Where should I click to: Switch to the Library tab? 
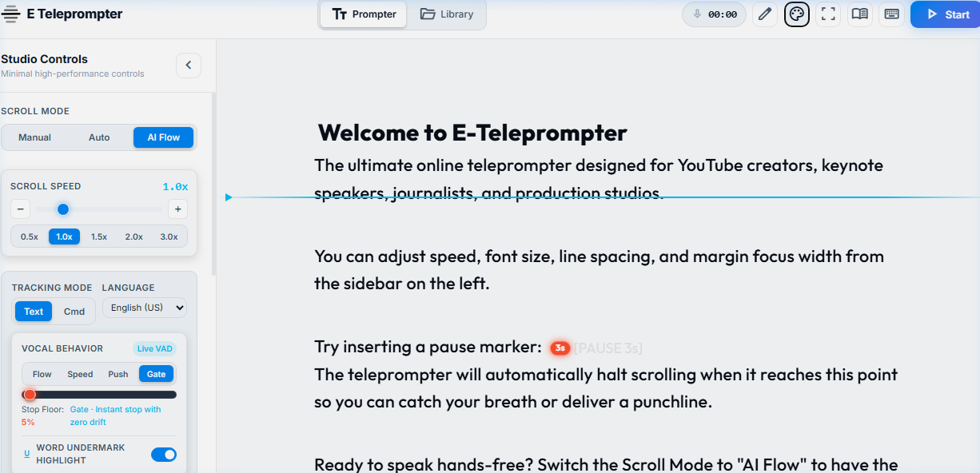[x=447, y=14]
